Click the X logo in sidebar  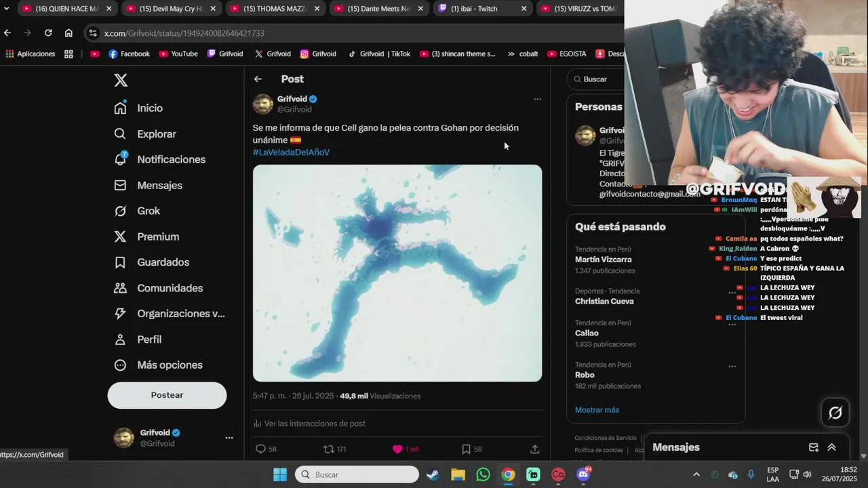click(121, 80)
